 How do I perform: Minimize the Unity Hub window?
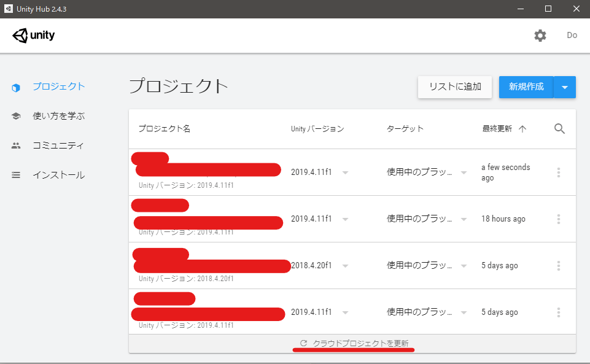[521, 9]
